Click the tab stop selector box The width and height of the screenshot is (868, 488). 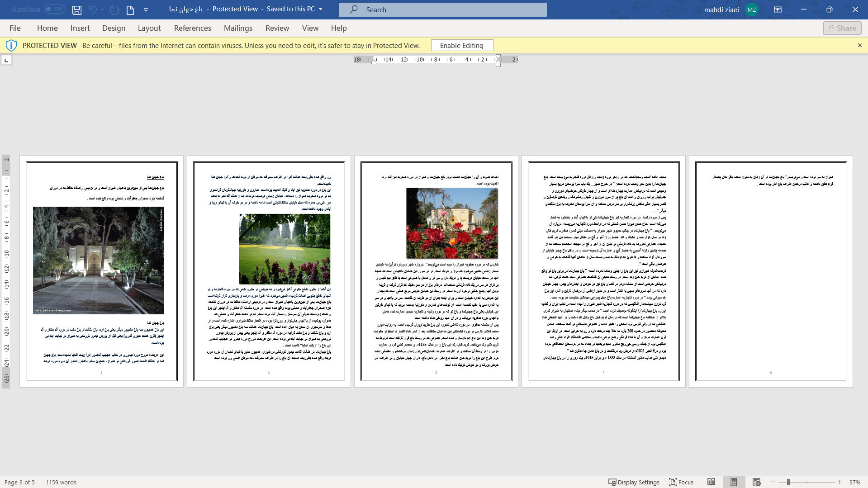(6, 60)
